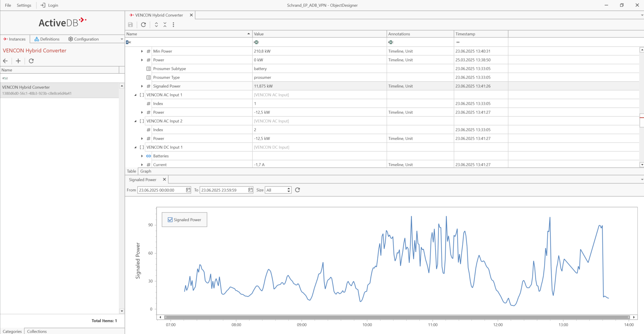Screen dimensions: 644x334
Task: Add a new instance with the plus icon
Action: 18,61
